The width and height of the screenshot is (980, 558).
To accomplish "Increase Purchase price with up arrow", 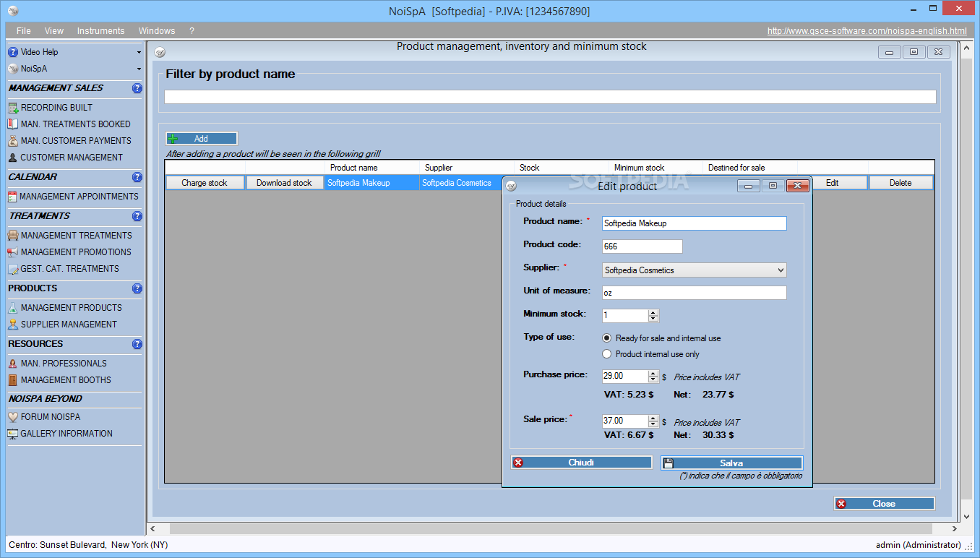I will (x=653, y=374).
